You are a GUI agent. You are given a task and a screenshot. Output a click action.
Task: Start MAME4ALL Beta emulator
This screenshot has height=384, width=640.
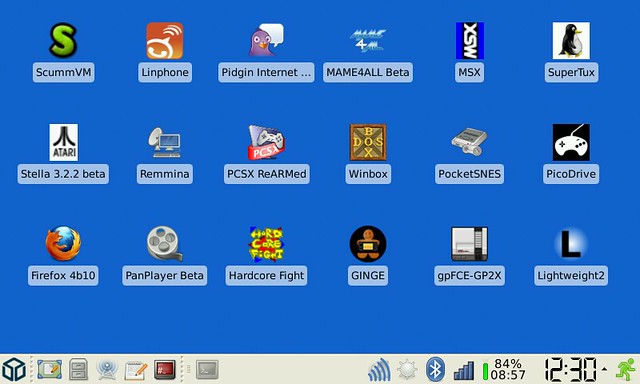(x=368, y=40)
